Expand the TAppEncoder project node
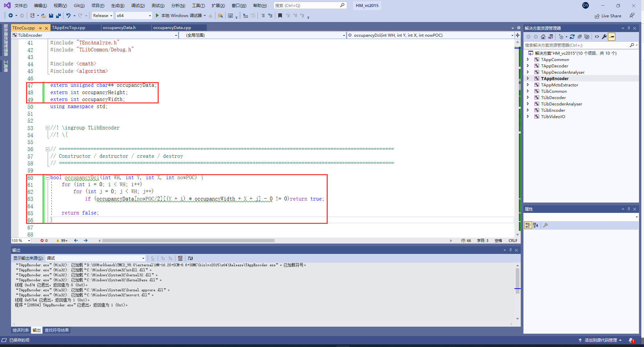 click(528, 78)
